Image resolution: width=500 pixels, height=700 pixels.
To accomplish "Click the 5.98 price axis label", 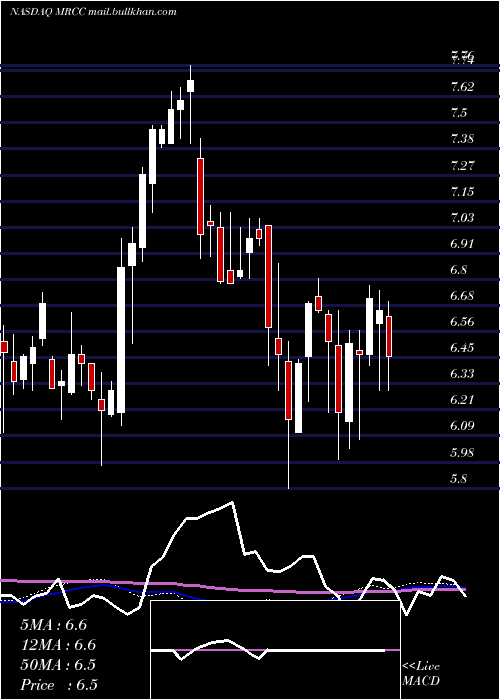I will tap(462, 453).
